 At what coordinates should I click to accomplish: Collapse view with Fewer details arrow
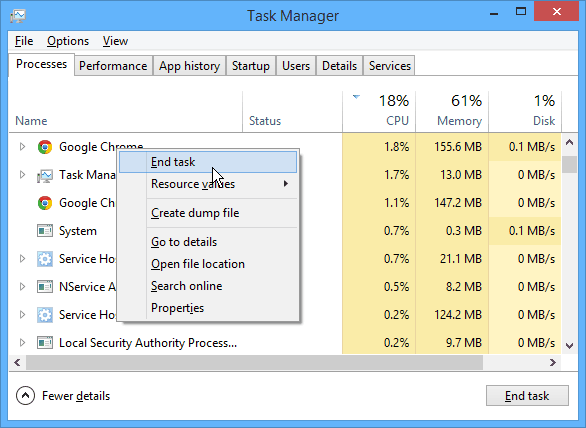(x=25, y=395)
